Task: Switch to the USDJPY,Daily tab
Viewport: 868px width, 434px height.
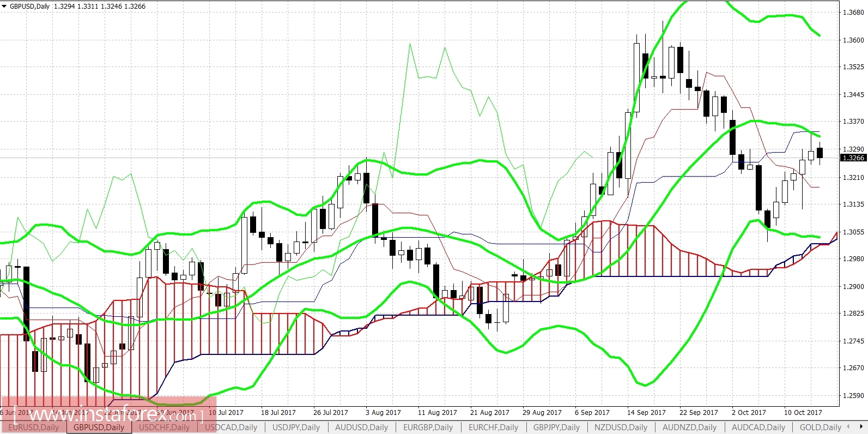Action: coord(296,427)
